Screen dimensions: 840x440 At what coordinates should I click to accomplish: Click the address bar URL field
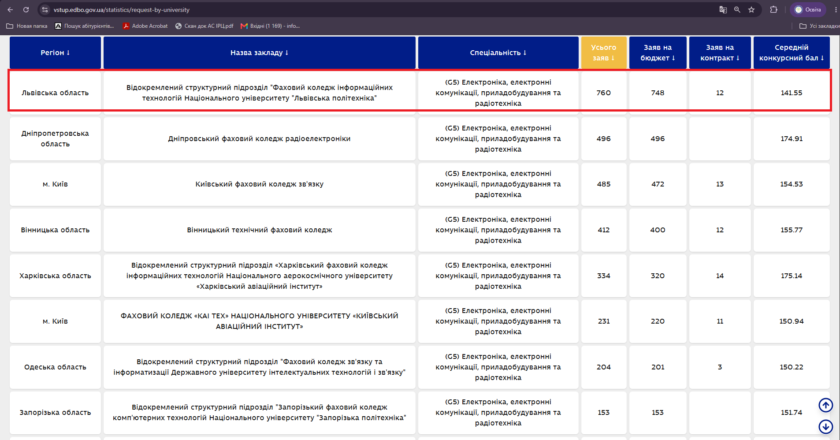click(375, 10)
